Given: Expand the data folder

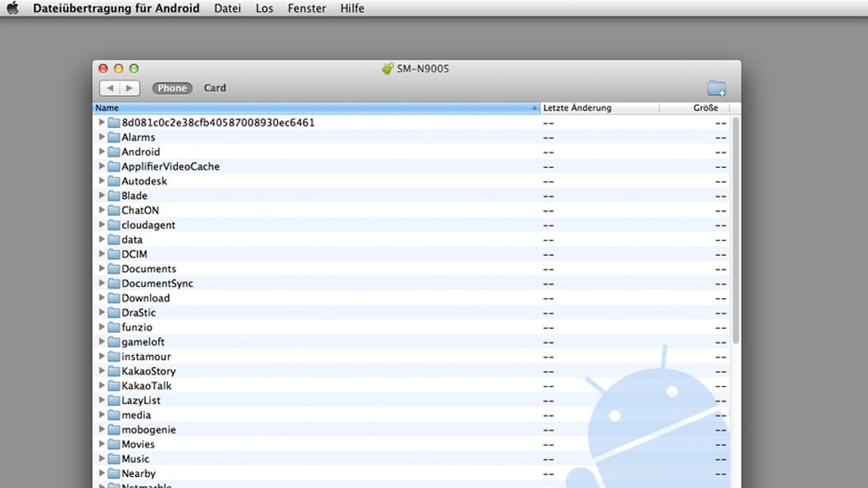Looking at the screenshot, I should (x=102, y=240).
